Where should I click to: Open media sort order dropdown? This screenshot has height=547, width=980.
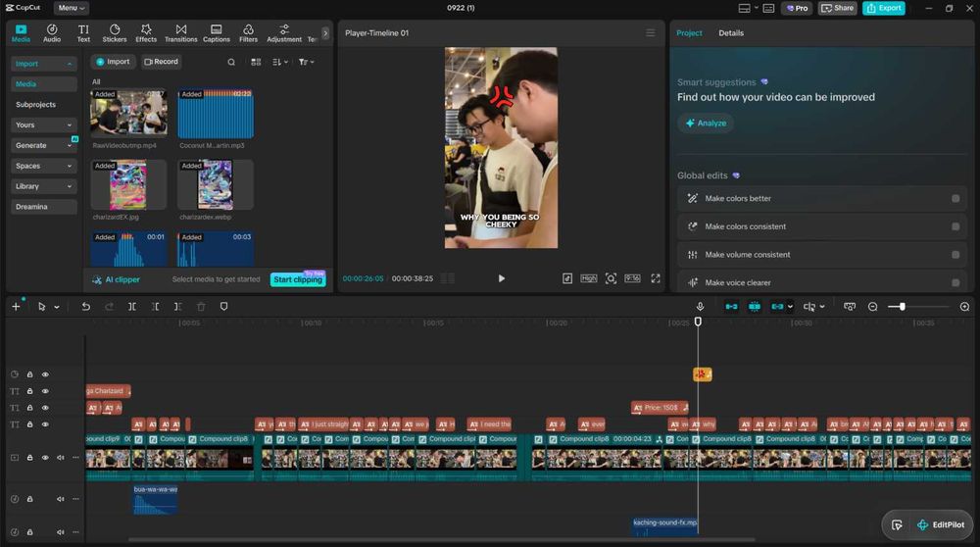pos(280,62)
